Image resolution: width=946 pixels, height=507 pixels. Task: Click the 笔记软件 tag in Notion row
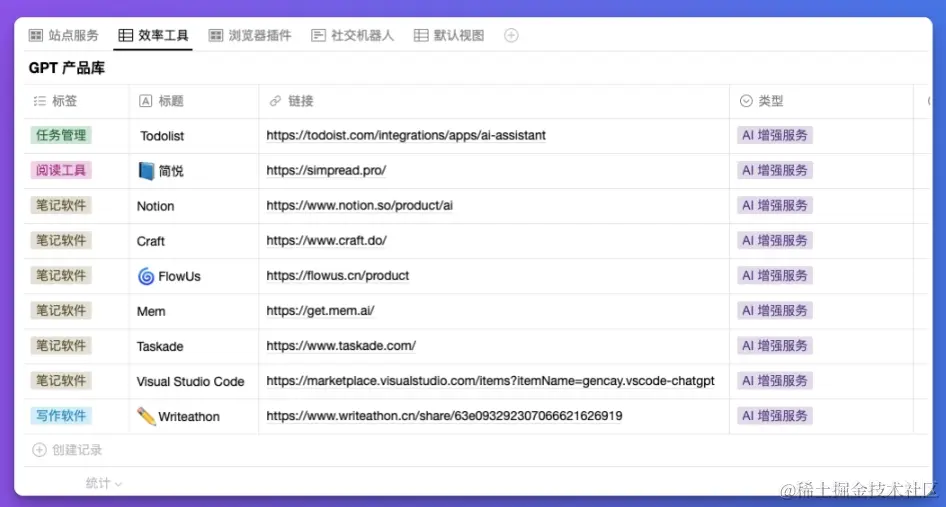61,205
